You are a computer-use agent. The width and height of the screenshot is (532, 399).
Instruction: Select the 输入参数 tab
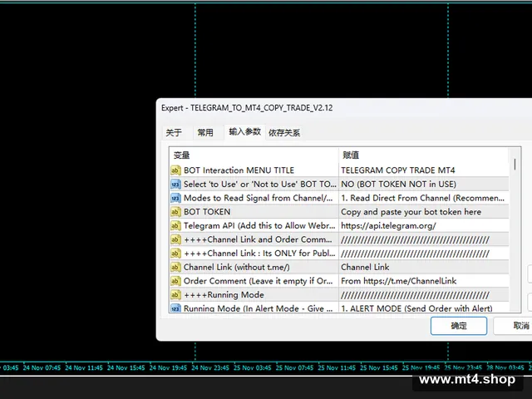244,131
